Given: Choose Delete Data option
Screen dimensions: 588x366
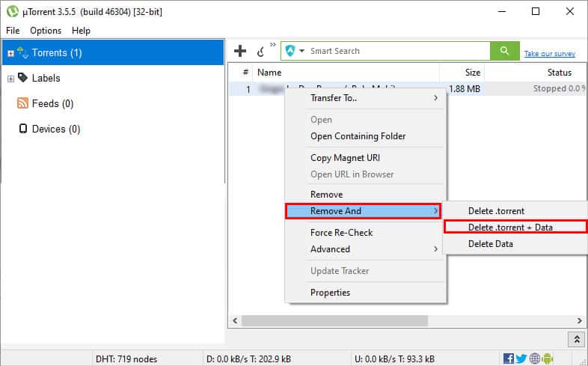Looking at the screenshot, I should coord(515,244).
